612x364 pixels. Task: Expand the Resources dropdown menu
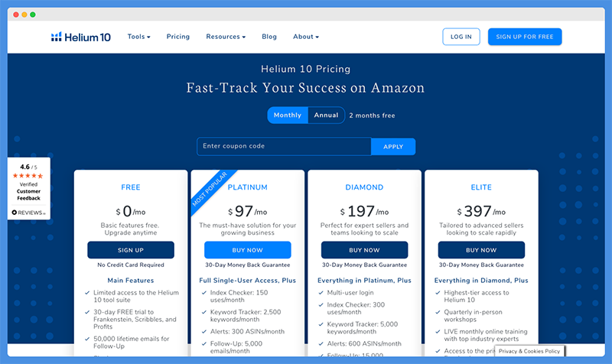[x=226, y=37]
